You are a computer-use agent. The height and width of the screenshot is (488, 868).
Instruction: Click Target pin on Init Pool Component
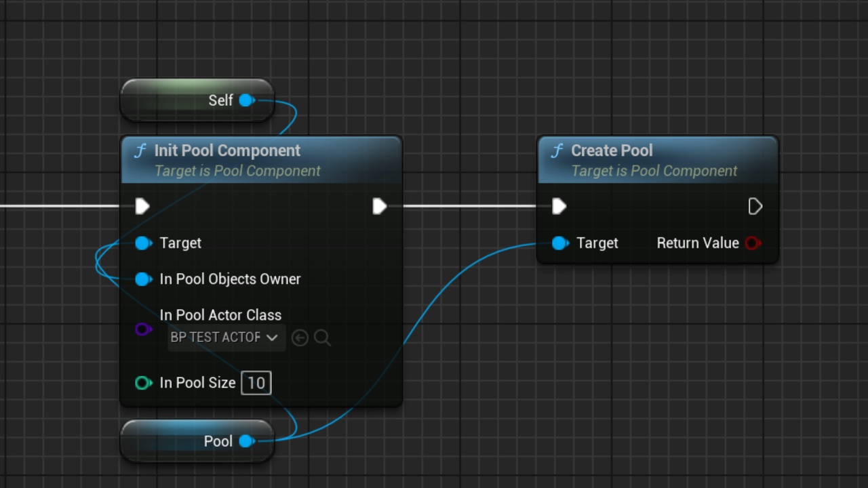(143, 243)
